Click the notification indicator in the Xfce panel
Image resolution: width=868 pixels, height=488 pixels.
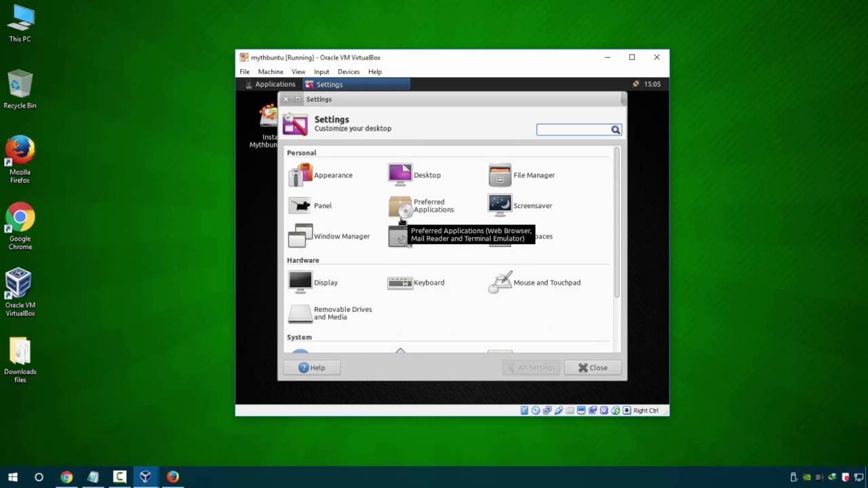[x=635, y=84]
